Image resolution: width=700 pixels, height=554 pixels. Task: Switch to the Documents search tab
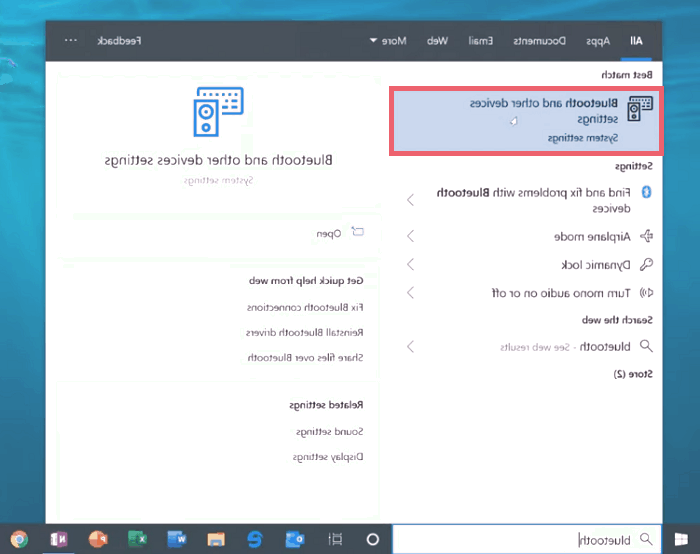(540, 41)
